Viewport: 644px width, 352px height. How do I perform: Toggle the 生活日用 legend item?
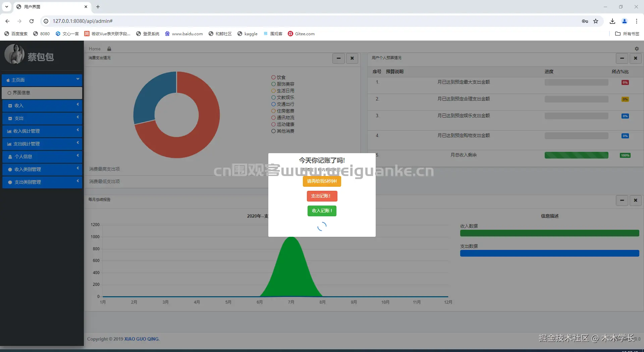point(283,91)
